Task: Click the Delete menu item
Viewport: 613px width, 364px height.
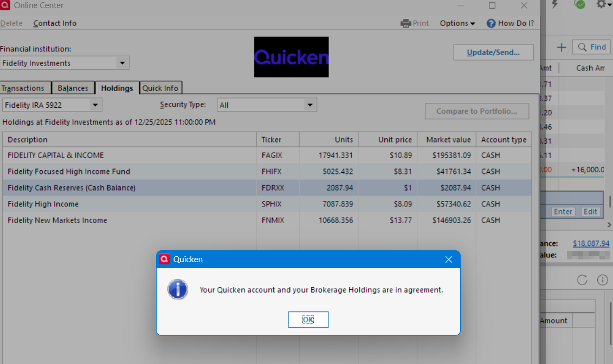Action: tap(11, 23)
